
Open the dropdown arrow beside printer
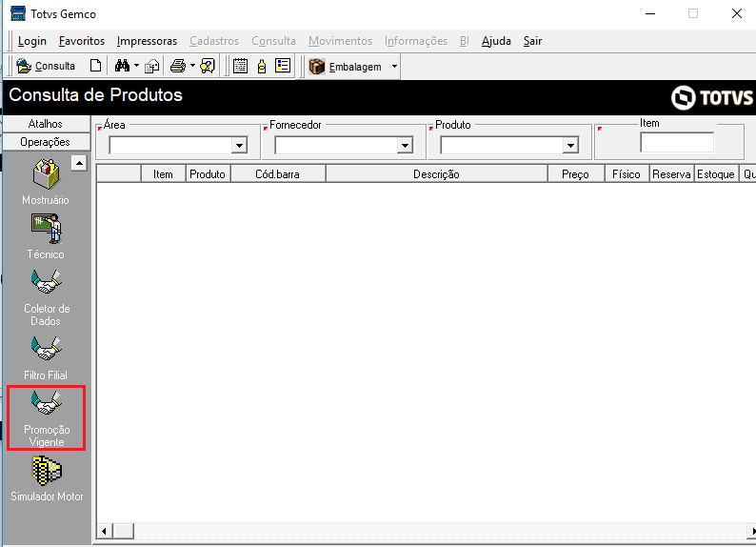pos(192,66)
